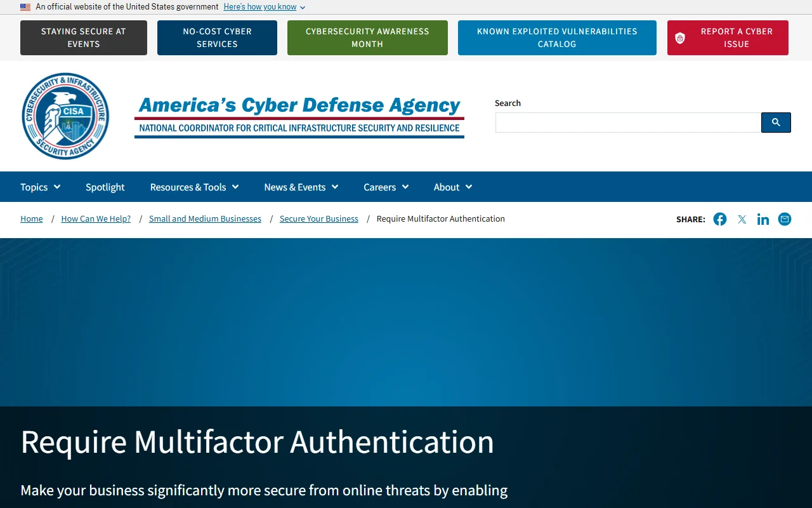Click the US flag icon

[x=25, y=7]
